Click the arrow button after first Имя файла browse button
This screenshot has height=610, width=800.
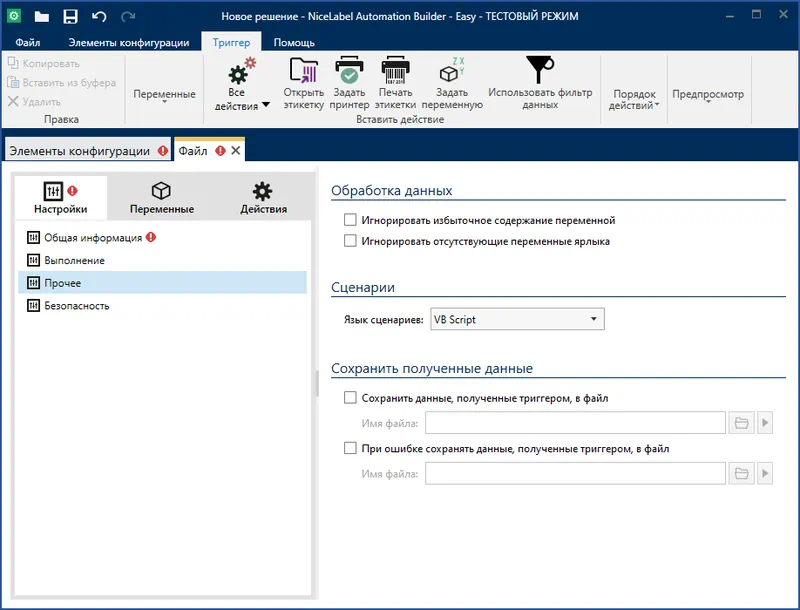(x=765, y=423)
